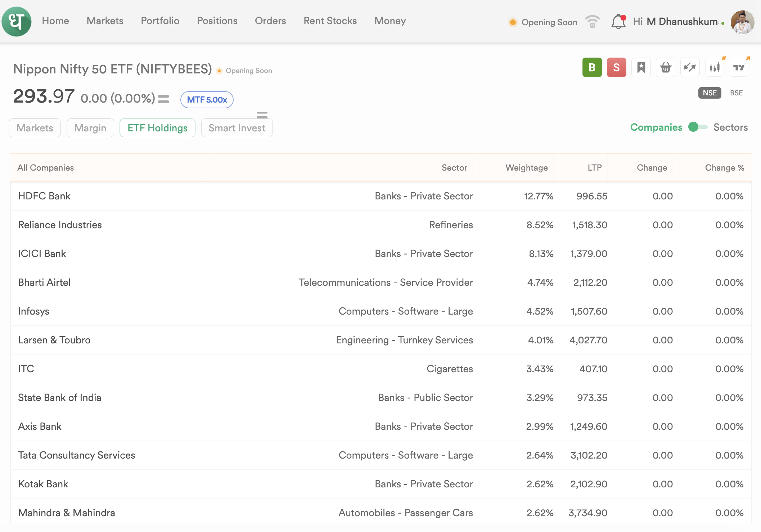The height and width of the screenshot is (532, 761).
Task: Click the Sectors view label
Action: pos(730,127)
